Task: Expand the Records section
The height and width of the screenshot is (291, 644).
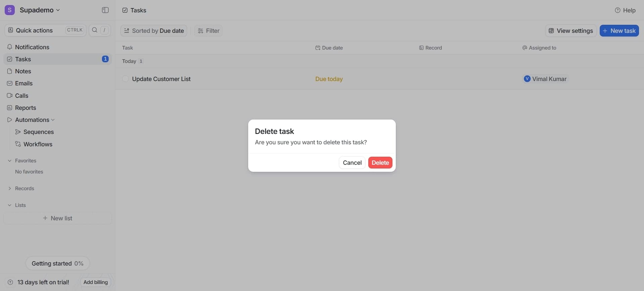Action: 10,189
